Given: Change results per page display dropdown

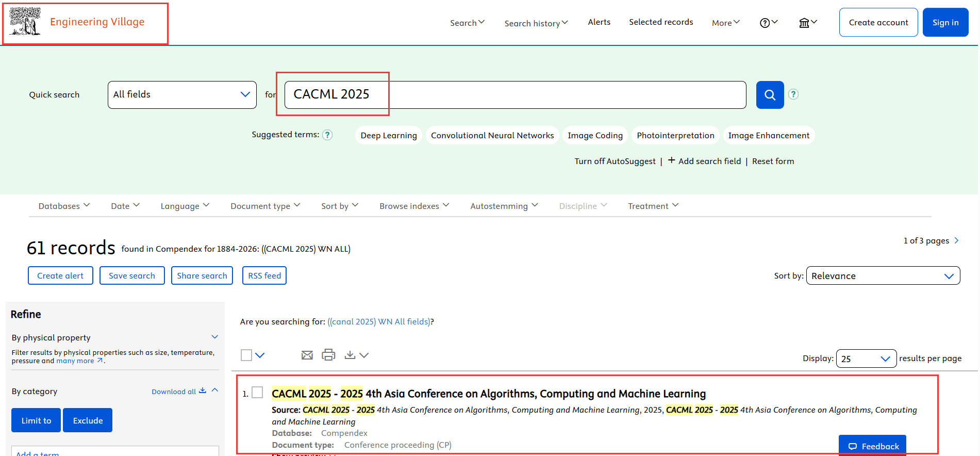Looking at the screenshot, I should click(866, 359).
